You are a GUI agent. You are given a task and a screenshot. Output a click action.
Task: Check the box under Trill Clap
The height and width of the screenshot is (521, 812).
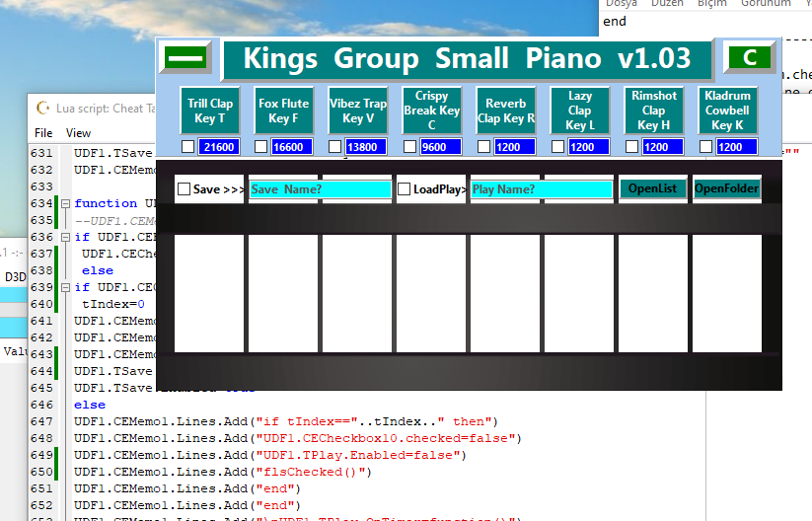[x=187, y=147]
